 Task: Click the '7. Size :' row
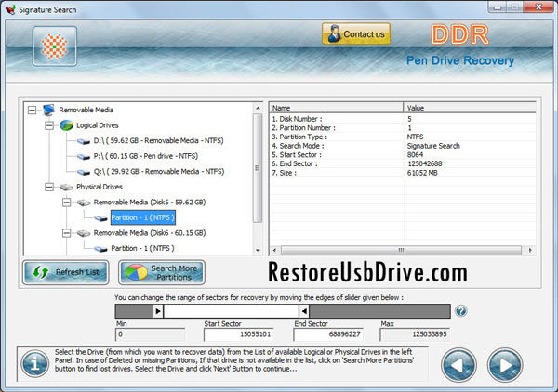tap(403, 173)
